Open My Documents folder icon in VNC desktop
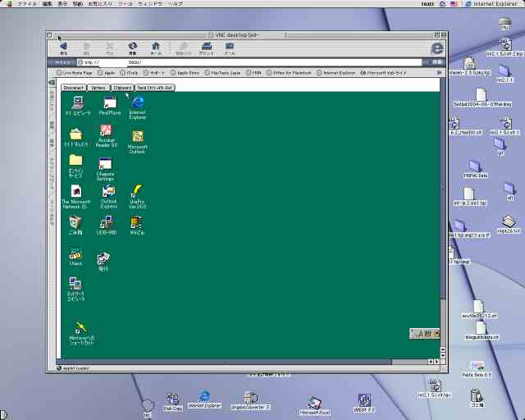This screenshot has width=525, height=420. [76, 134]
